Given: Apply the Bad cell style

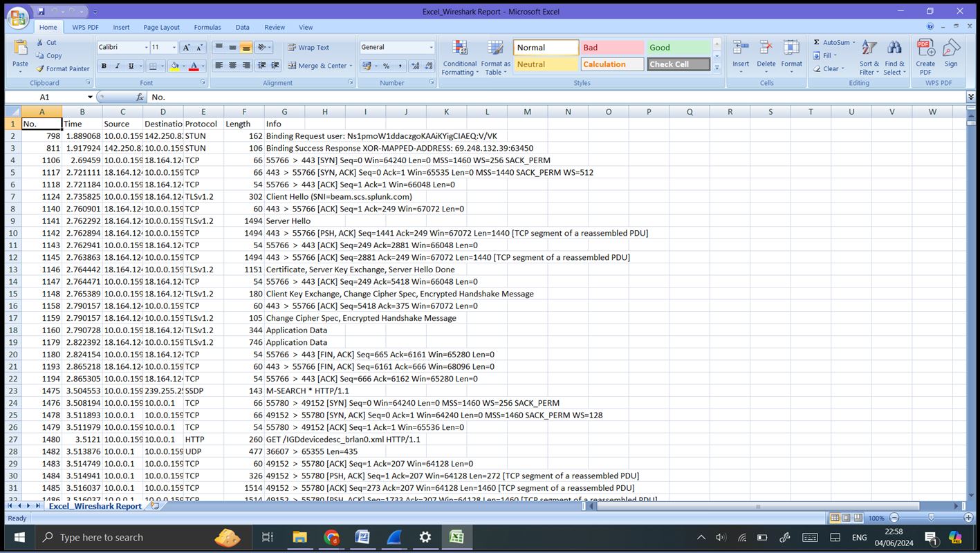Looking at the screenshot, I should point(611,47).
